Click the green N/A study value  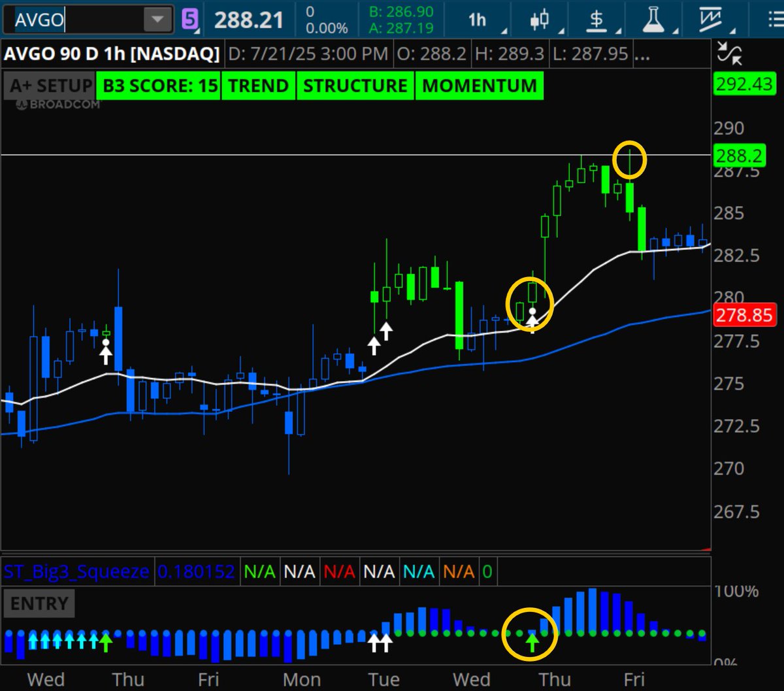[259, 572]
